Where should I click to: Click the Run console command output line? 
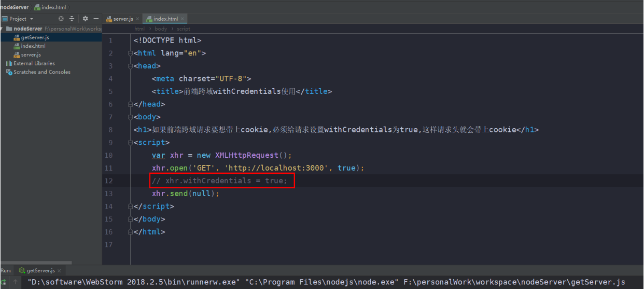326,282
